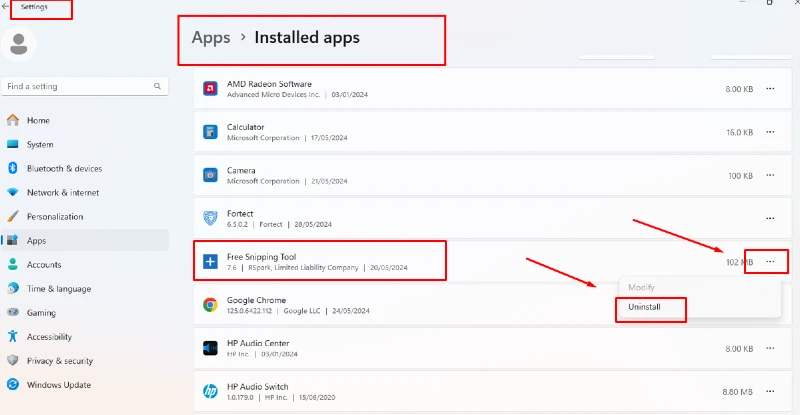Open Personalization settings

55,216
